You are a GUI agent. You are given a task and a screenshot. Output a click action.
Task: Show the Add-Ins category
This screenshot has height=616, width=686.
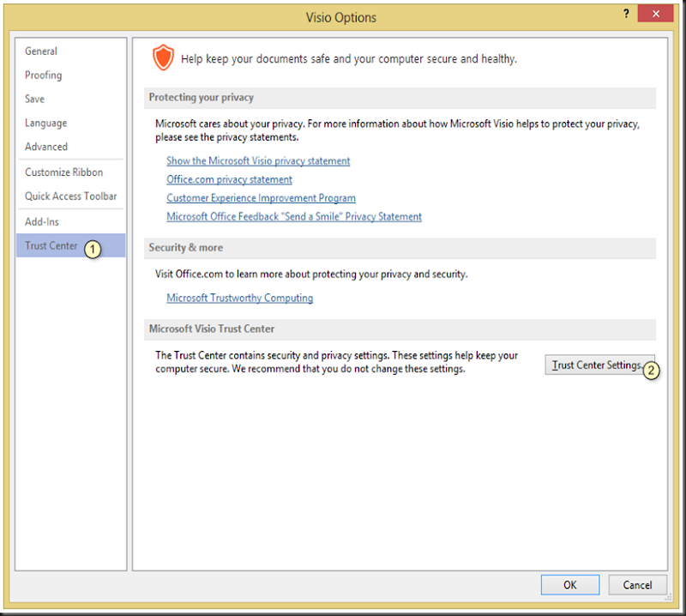[42, 221]
